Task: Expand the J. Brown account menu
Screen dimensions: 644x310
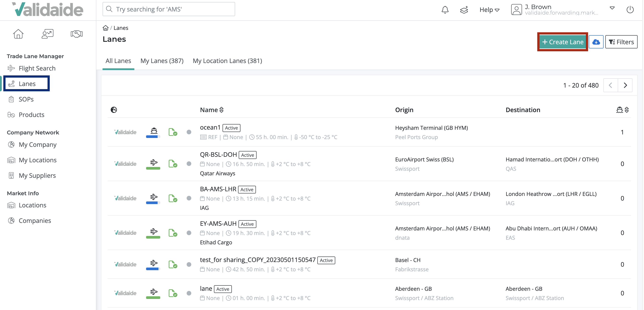Action: point(612,8)
